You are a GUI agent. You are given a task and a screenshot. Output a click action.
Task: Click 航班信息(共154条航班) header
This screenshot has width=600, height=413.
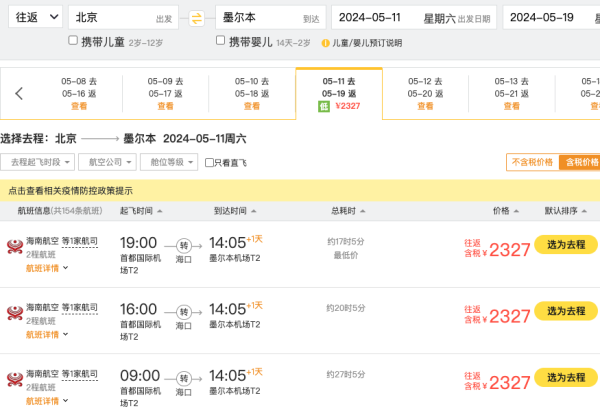(x=60, y=211)
